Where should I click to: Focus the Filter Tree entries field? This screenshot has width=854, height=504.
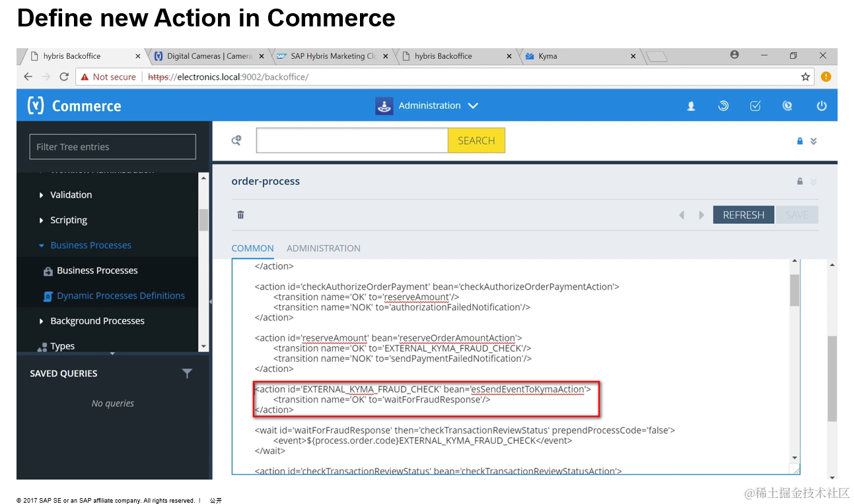(x=112, y=147)
